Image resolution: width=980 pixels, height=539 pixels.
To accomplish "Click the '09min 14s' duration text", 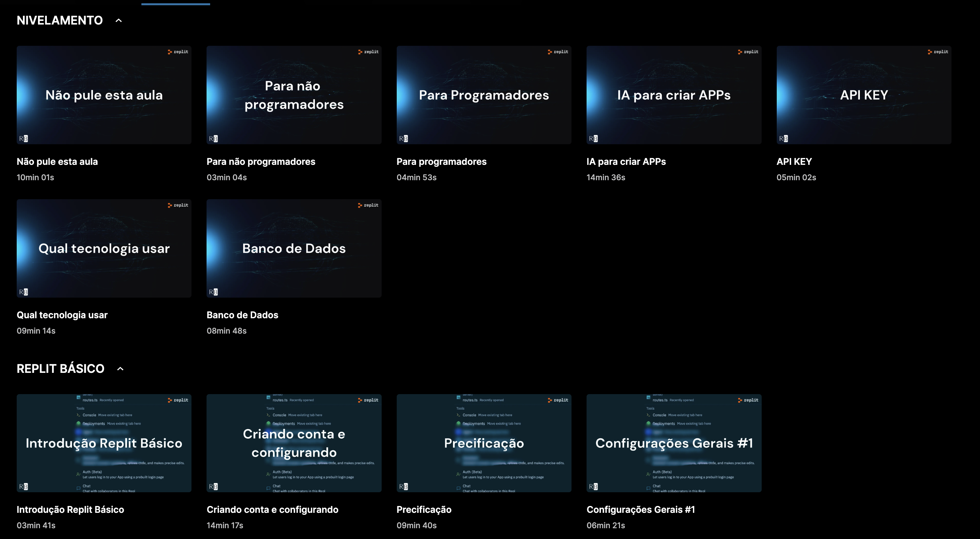I will [x=36, y=331].
